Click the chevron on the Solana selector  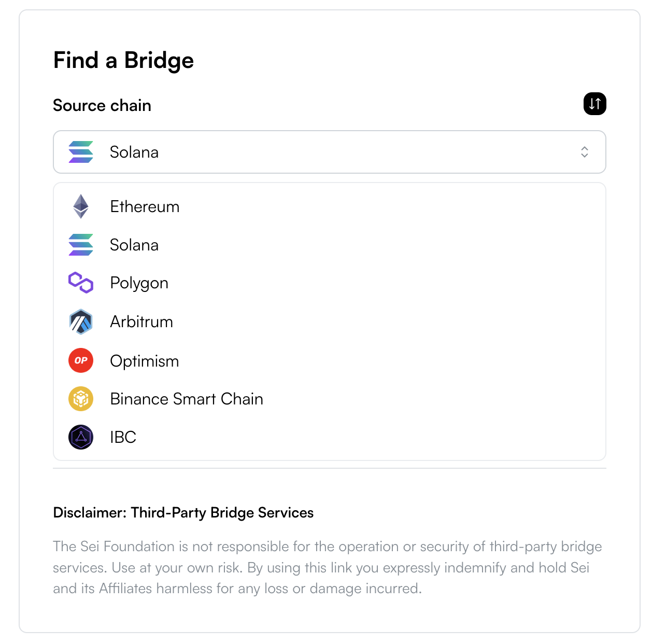coord(584,152)
